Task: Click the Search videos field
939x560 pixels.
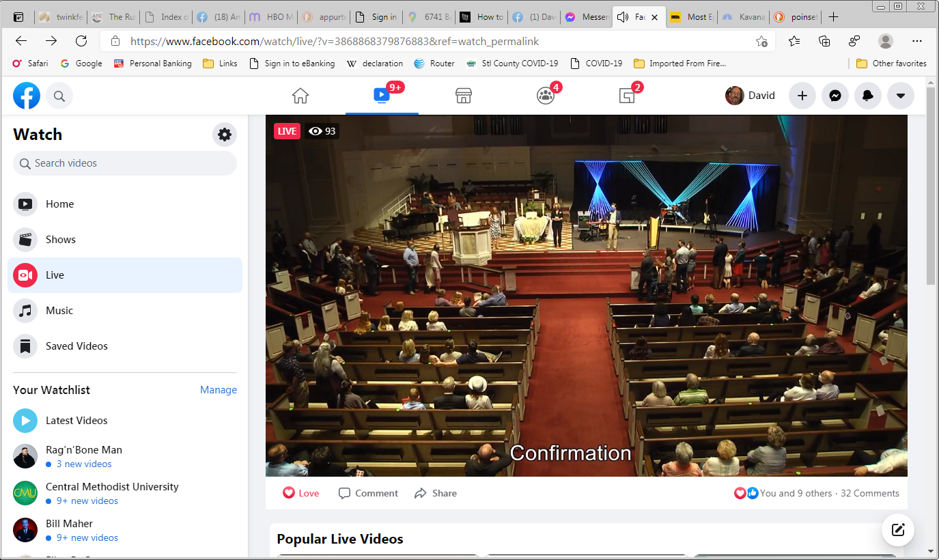Action: tap(125, 163)
